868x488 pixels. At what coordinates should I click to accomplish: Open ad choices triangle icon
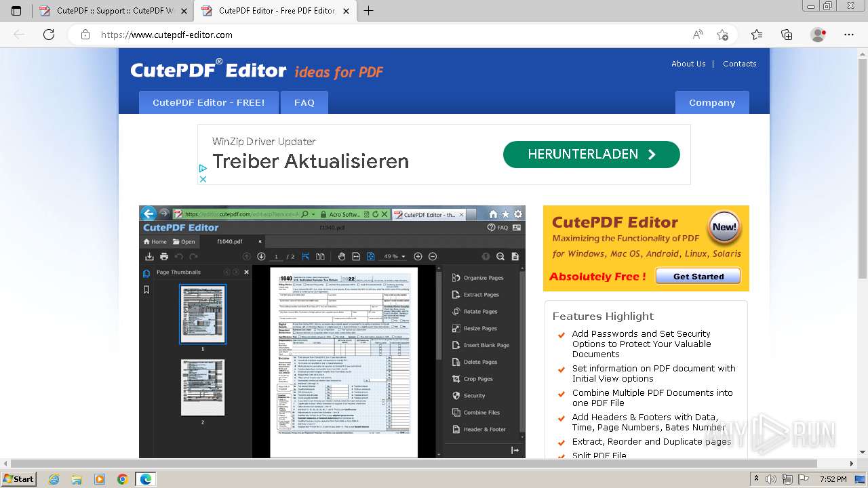203,168
